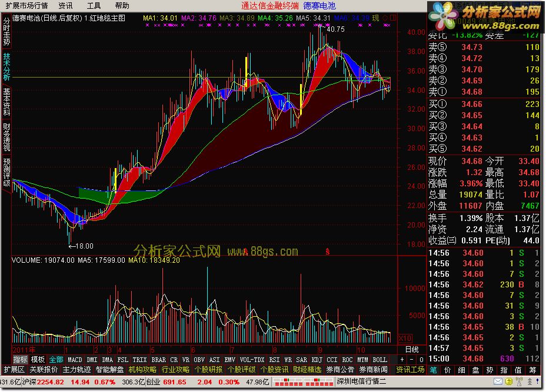Zoom out chart with the - button
This screenshot has height=392, width=546.
(x=412, y=359)
